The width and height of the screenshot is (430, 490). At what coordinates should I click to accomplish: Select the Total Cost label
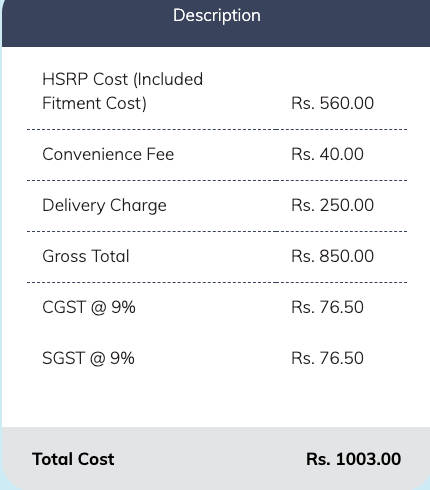[73, 459]
